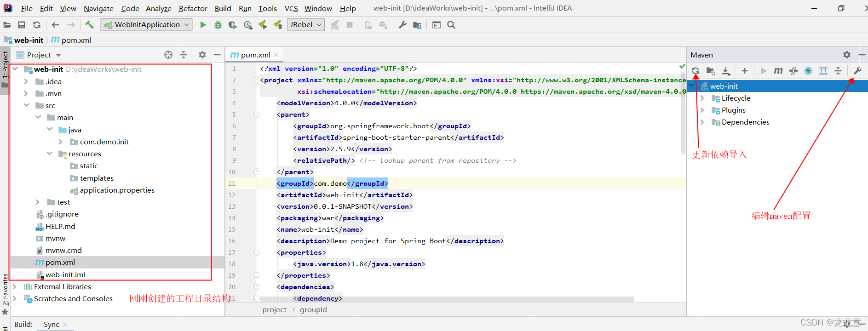The height and width of the screenshot is (331, 868).
Task: Click the editor vertical scrollbar
Action: (x=683, y=113)
